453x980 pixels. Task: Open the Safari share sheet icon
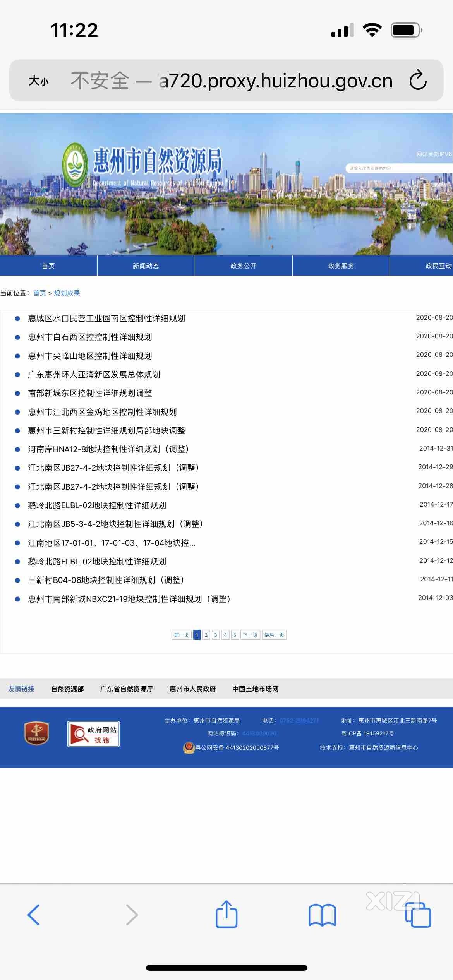pos(226,914)
